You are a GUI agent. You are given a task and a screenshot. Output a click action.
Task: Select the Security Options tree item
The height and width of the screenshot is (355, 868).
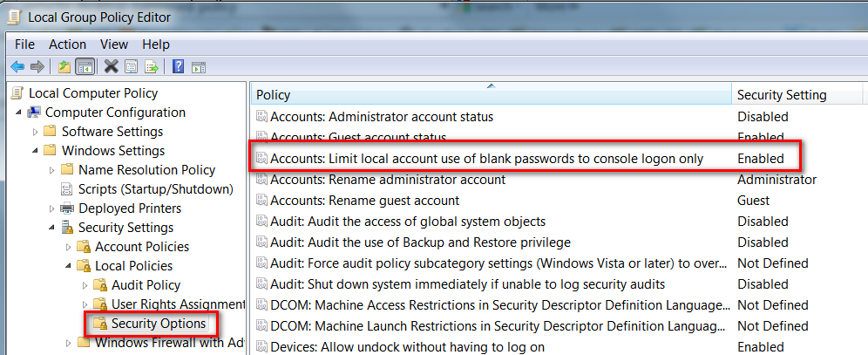(x=158, y=324)
